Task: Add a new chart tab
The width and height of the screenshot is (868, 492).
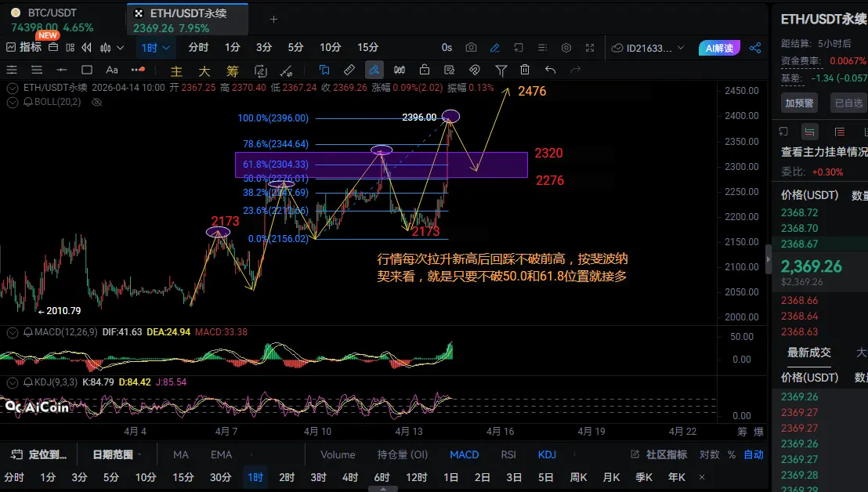Action: coord(273,20)
